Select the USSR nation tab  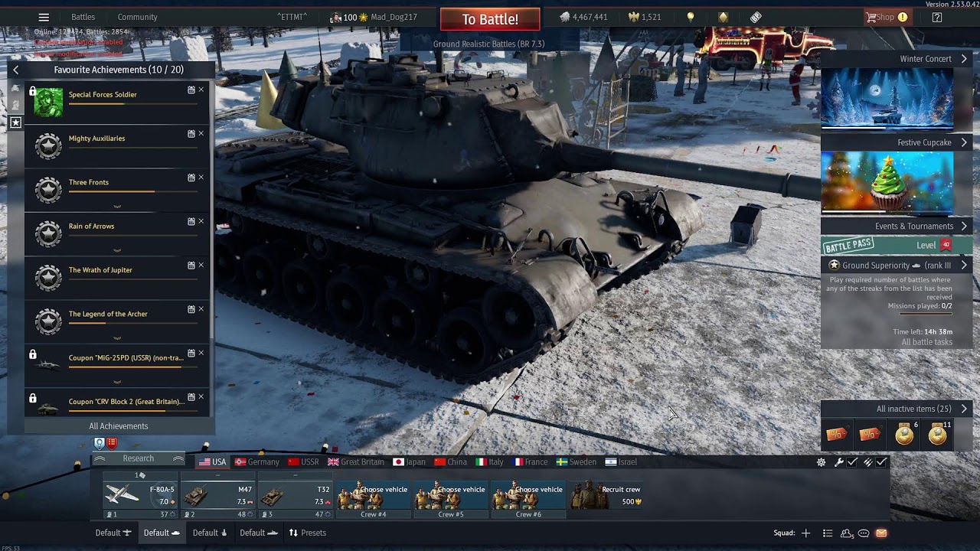point(303,462)
